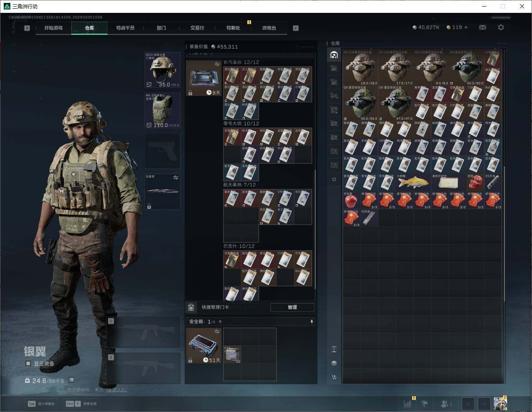The height and width of the screenshot is (412, 532).
Task: Click the empty teammate slot beside the avatar
Action: pos(484,403)
